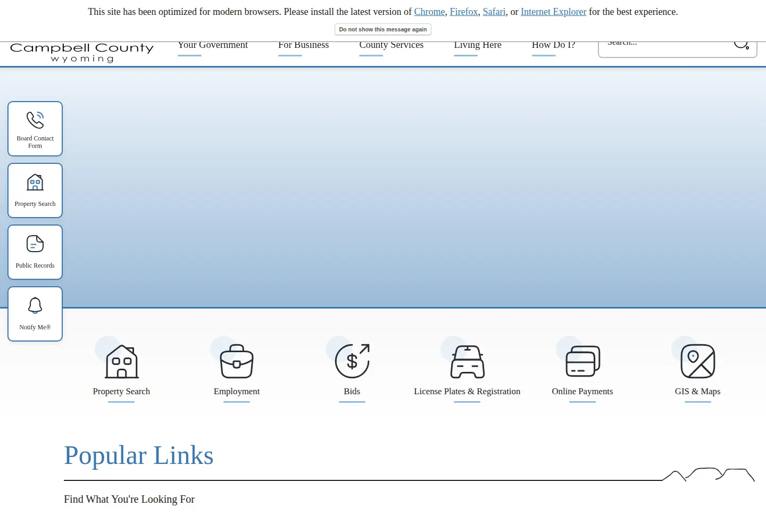Click the map pin GIS & Maps icon
The width and height of the screenshot is (766, 532).
pyautogui.click(x=698, y=361)
